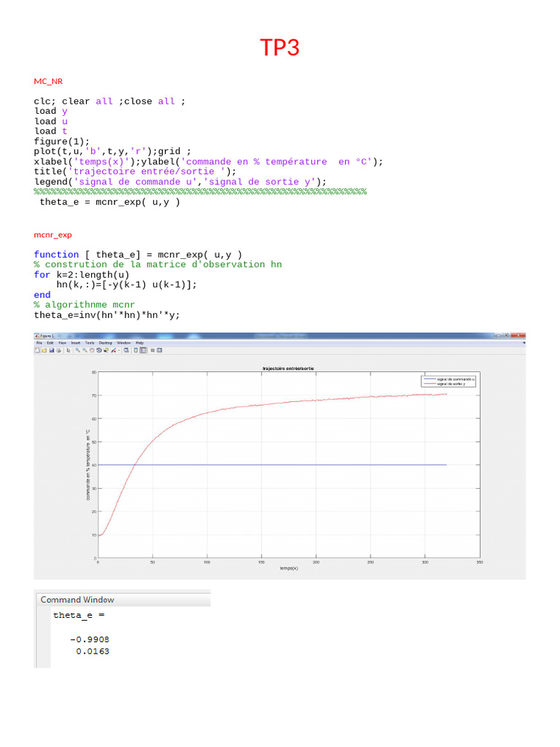The height and width of the screenshot is (747, 560).
Task: Close the Figure 1 window
Action: (518, 336)
